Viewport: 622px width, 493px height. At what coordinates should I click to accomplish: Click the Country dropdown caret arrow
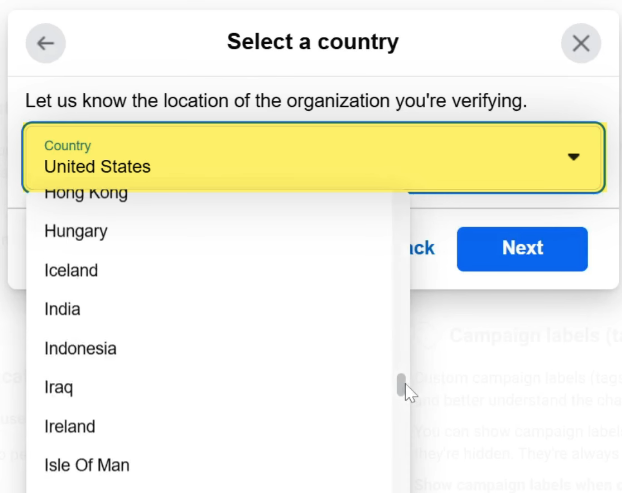pos(574,157)
